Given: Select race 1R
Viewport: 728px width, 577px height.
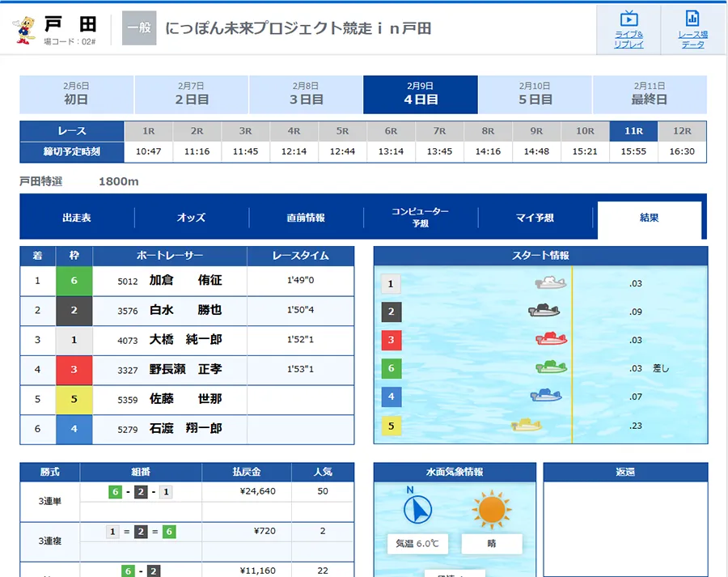Looking at the screenshot, I should pyautogui.click(x=149, y=131).
